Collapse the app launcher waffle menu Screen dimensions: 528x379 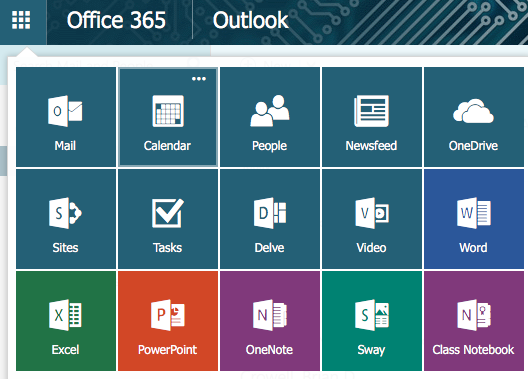(21, 20)
